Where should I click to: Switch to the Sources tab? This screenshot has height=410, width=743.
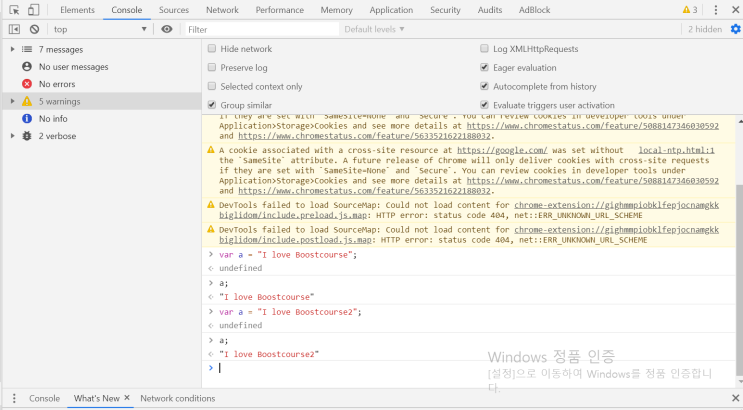coord(174,10)
